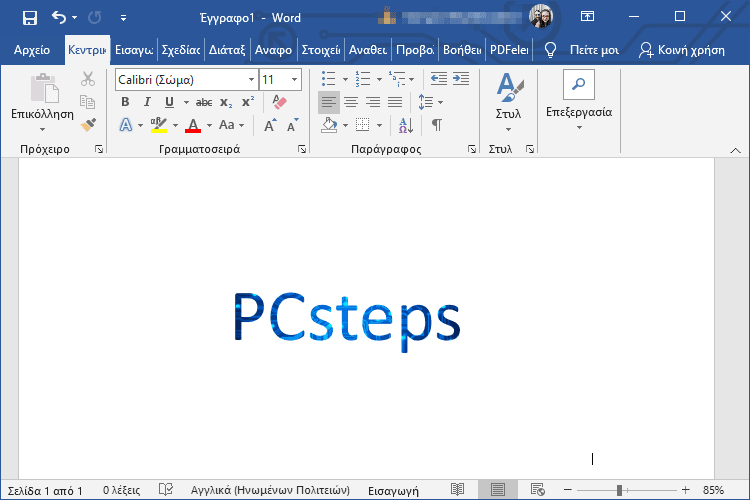Screen dimensions: 750x500
Task: Open the Change Case Aa menu
Action: tap(232, 125)
